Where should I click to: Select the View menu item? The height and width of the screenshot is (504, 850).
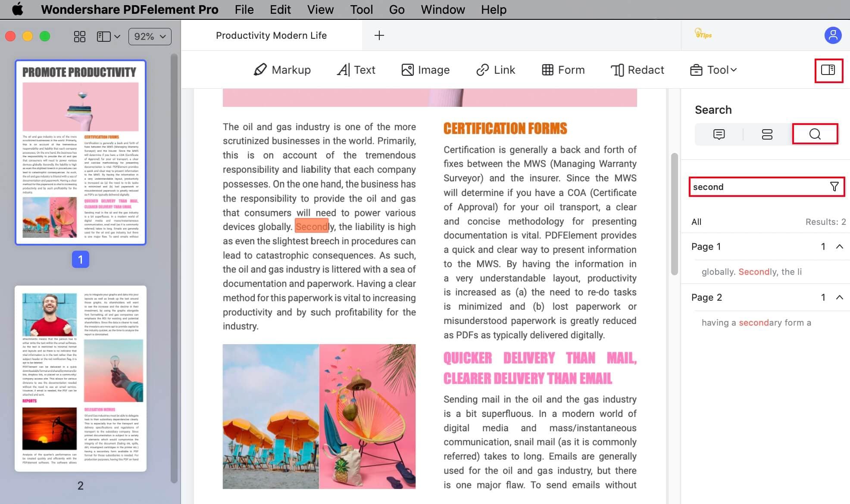click(x=321, y=9)
